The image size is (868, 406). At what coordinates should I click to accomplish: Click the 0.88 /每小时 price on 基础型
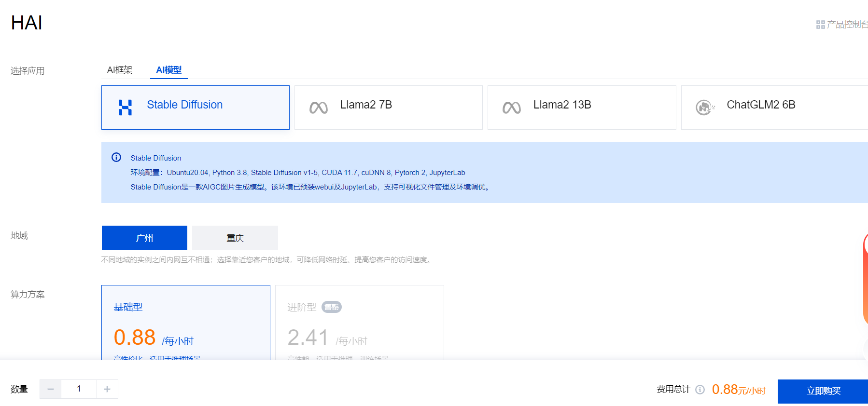click(154, 338)
